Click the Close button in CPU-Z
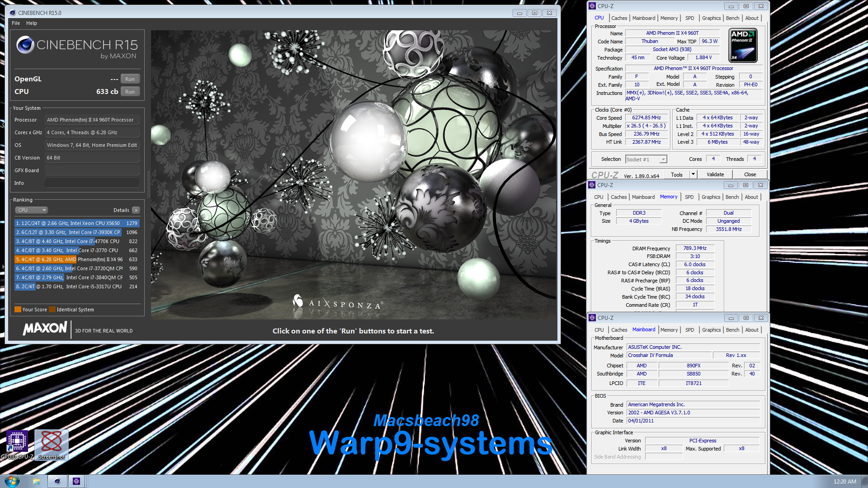The height and width of the screenshot is (488, 868). (x=750, y=174)
